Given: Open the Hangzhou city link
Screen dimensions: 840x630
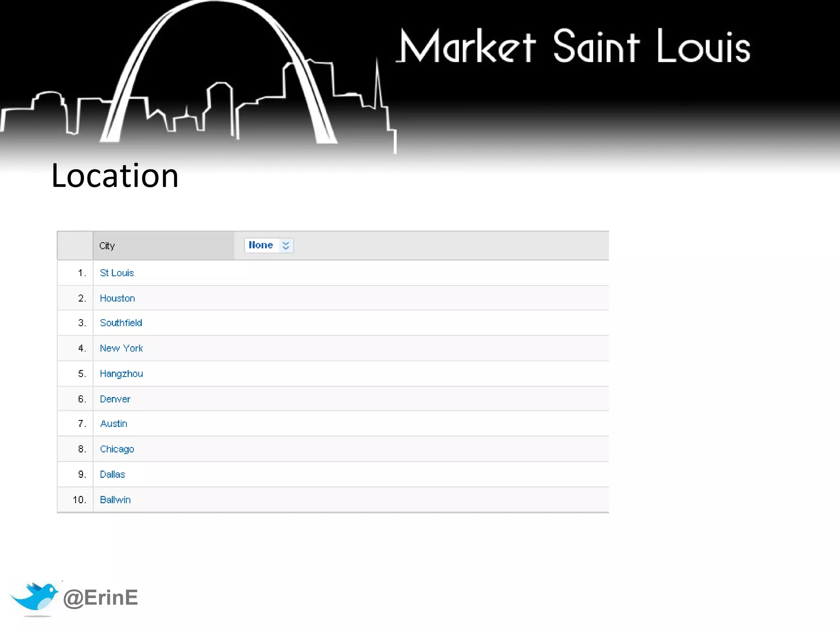Looking at the screenshot, I should (x=121, y=374).
